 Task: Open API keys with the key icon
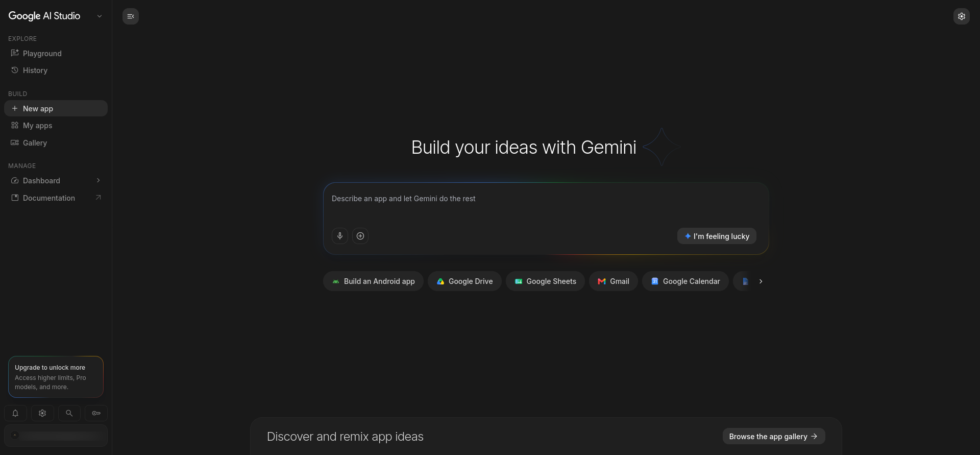point(96,413)
